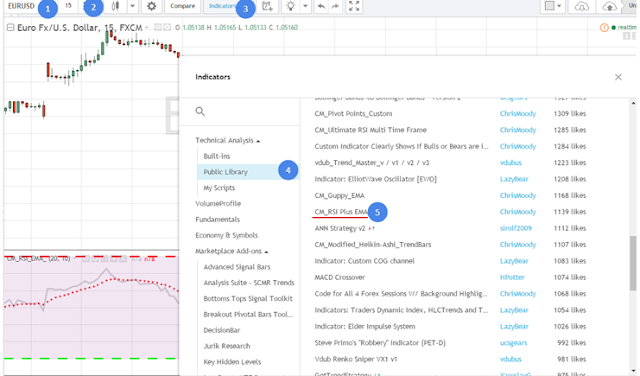Open HPotter author link
640x376 pixels.
click(512, 277)
